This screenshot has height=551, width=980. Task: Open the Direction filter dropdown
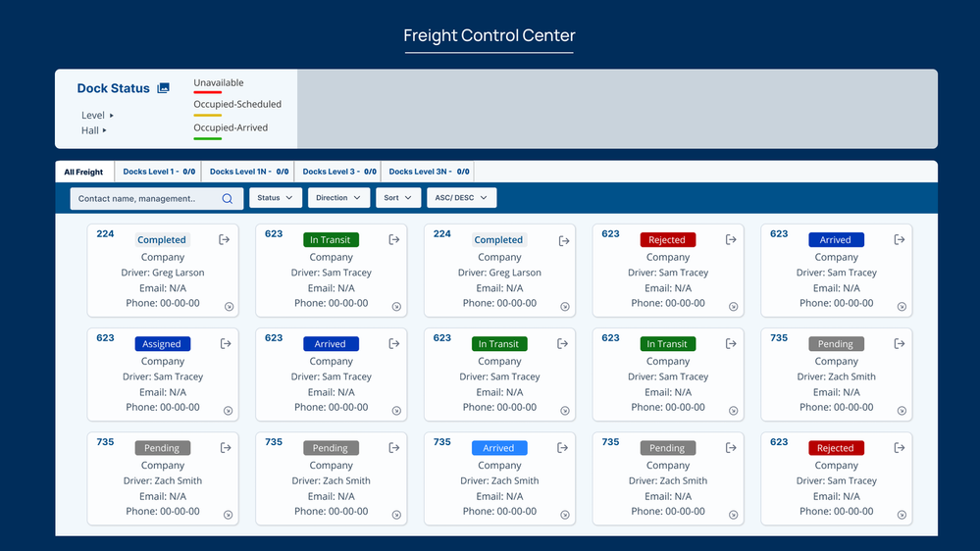click(338, 198)
